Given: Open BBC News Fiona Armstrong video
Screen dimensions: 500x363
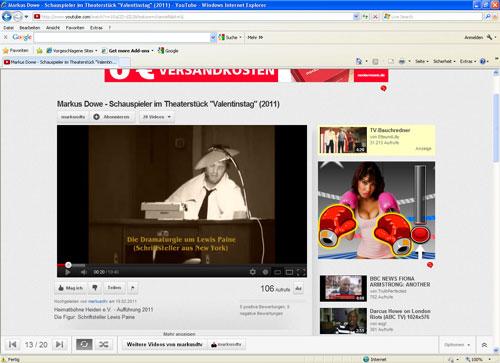Looking at the screenshot, I should tap(376, 288).
